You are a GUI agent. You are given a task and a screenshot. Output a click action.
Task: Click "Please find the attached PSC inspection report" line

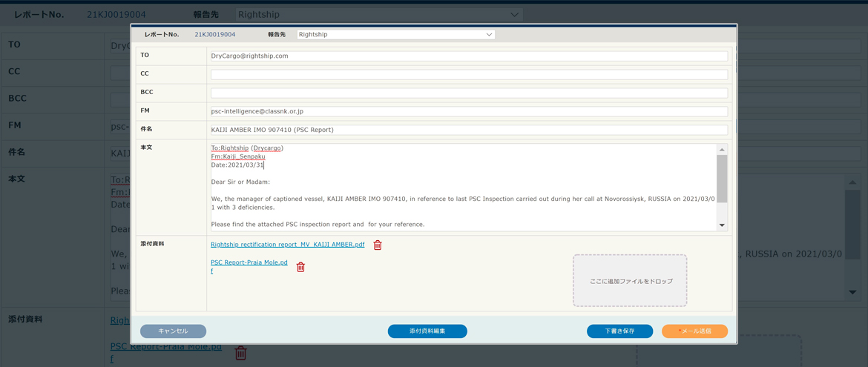point(318,224)
